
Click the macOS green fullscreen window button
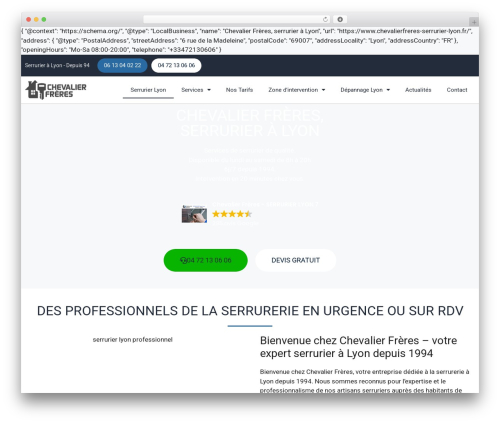(x=44, y=19)
